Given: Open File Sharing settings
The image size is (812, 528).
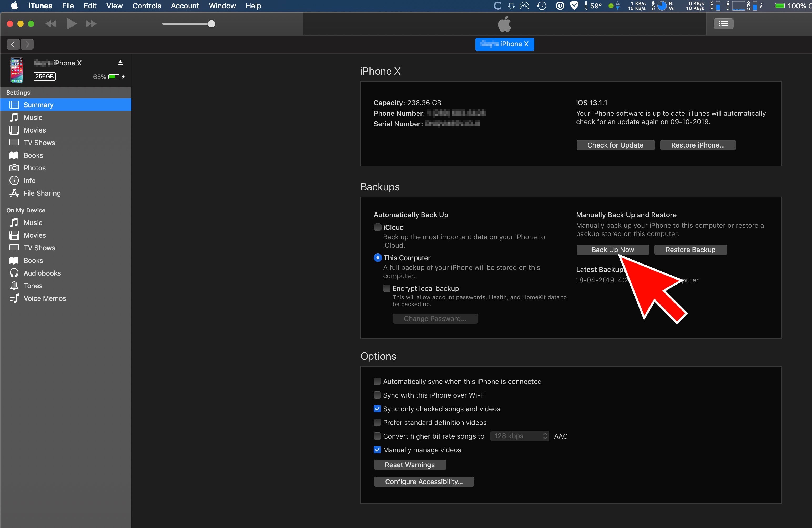Looking at the screenshot, I should [x=42, y=193].
